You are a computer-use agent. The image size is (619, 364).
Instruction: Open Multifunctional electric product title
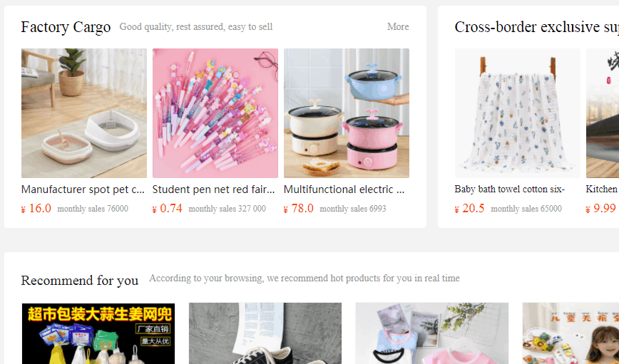(x=344, y=189)
